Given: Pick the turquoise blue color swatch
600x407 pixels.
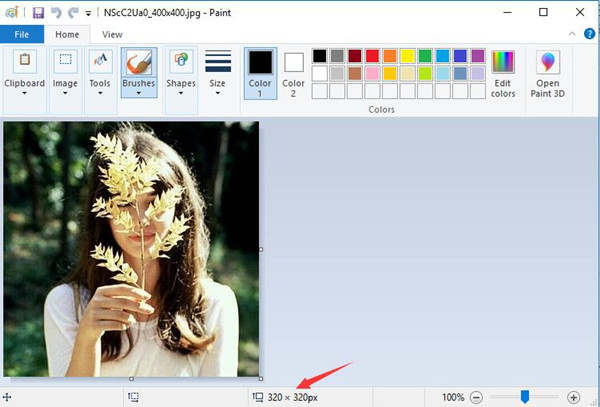Looking at the screenshot, I should (x=443, y=56).
